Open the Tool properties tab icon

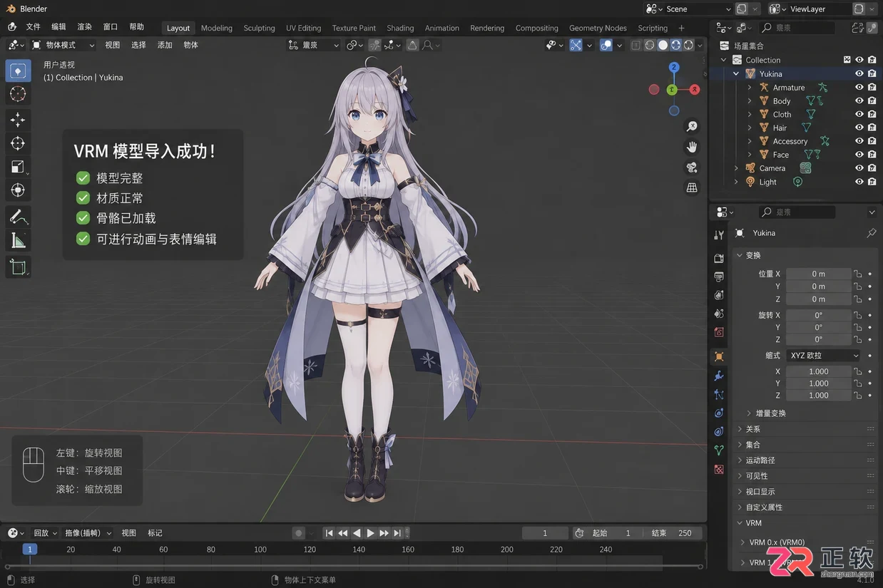[x=719, y=234]
